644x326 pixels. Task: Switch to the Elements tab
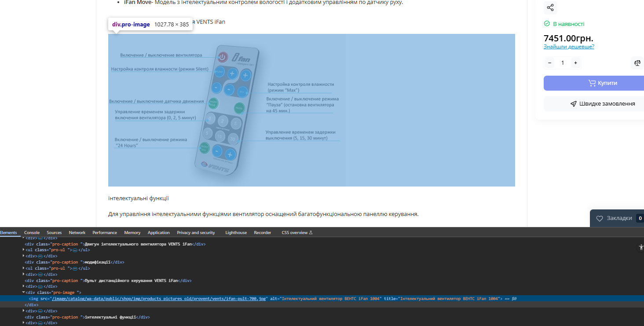tap(8, 232)
